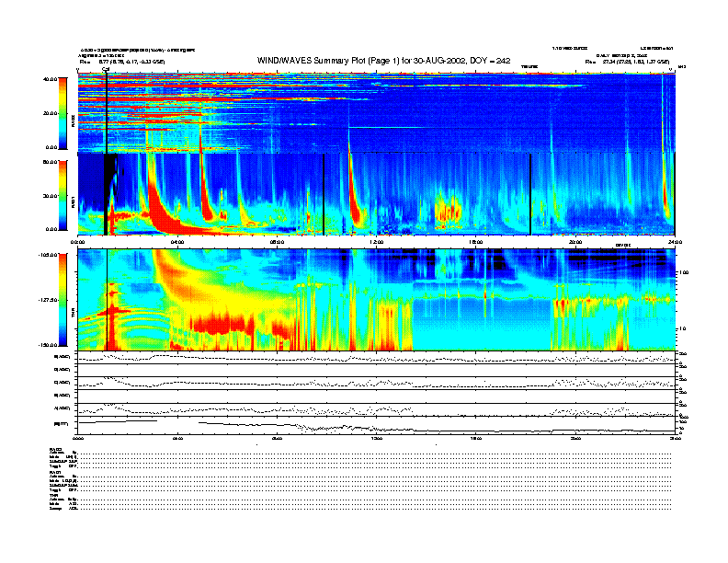Screen dimensions: 728x563
Task: Click the -105.00 tick on TNR color scale
Action: click(48, 255)
